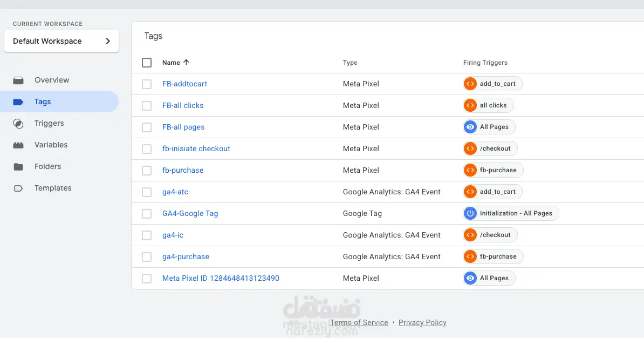Tick the select-all checkbox in table header
The width and height of the screenshot is (644, 338).
[x=147, y=63]
